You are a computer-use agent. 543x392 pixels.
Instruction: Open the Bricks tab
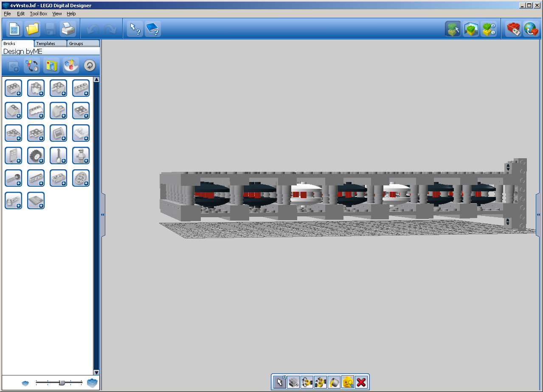tap(17, 43)
